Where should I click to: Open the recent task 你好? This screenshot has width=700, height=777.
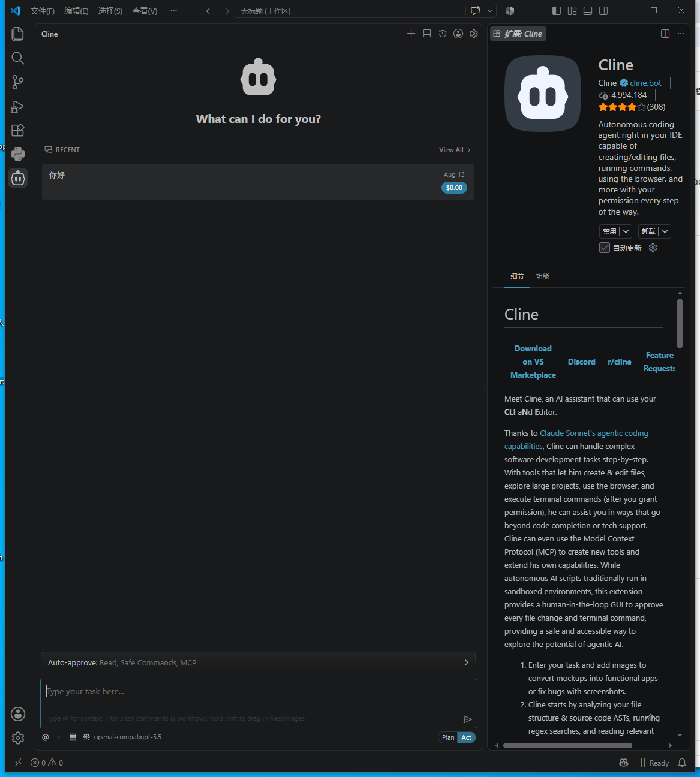tap(258, 182)
